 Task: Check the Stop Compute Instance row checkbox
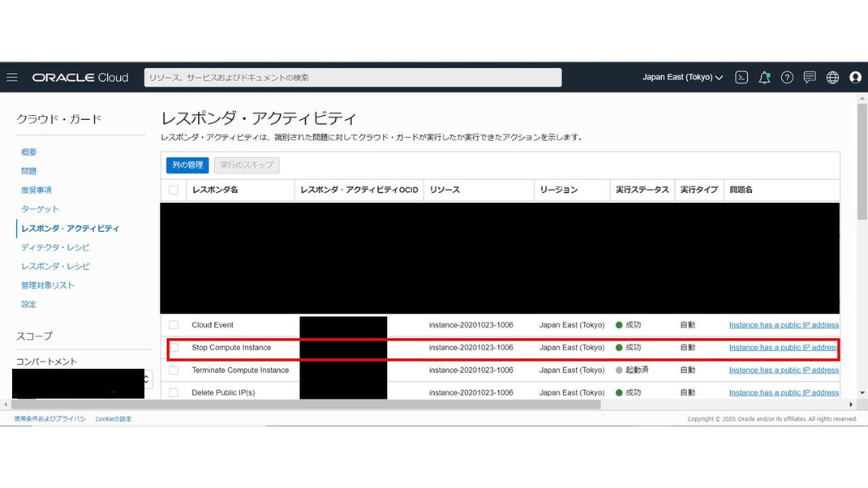tap(174, 348)
